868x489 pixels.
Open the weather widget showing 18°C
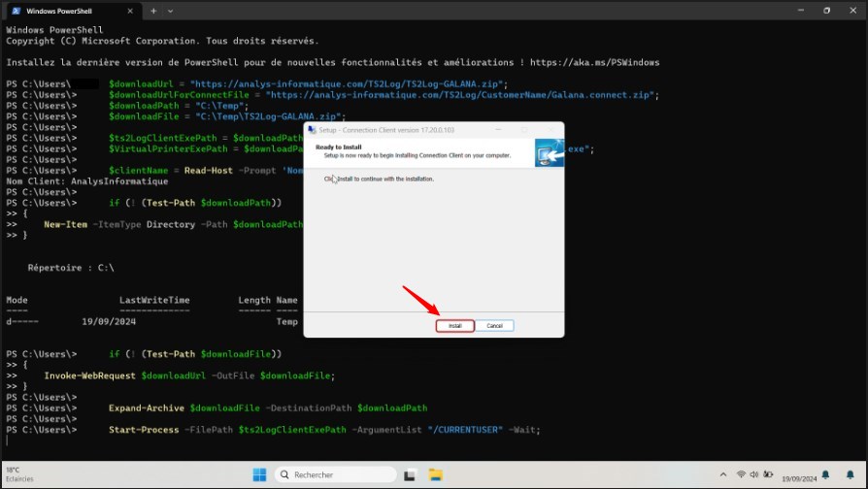19,474
